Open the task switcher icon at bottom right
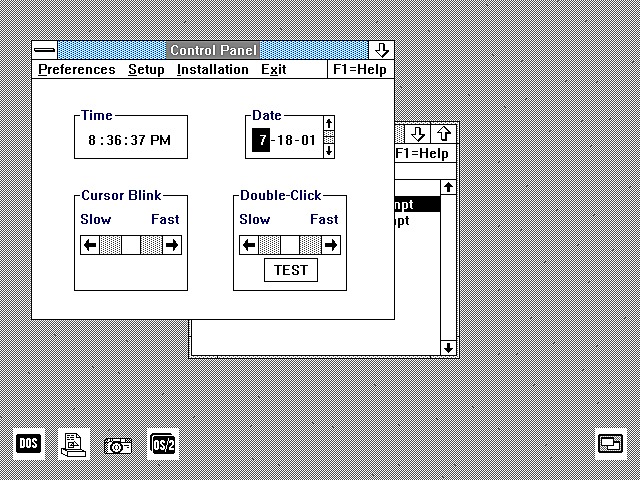The width and height of the screenshot is (640, 480). pos(611,444)
